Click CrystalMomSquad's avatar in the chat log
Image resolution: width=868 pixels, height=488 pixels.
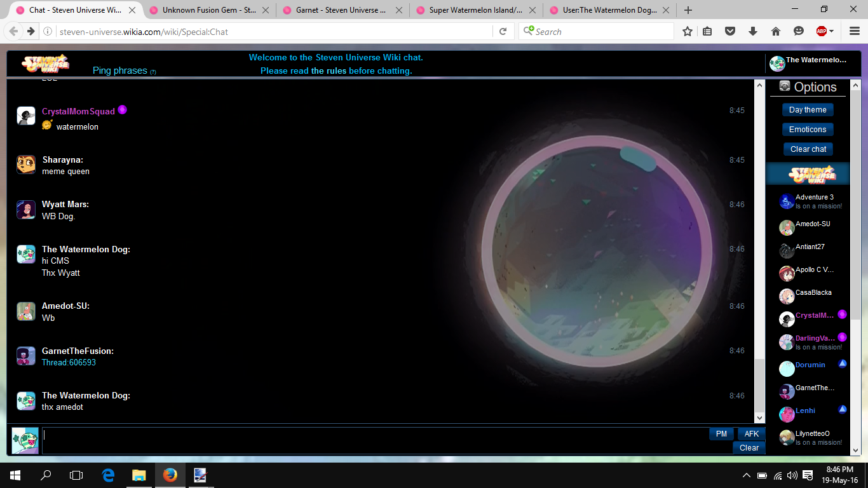(26, 116)
